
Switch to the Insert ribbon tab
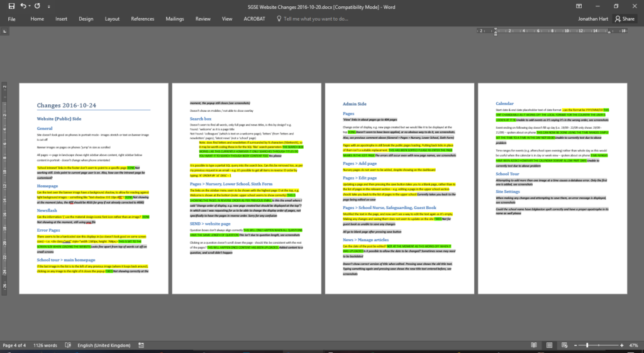point(61,19)
